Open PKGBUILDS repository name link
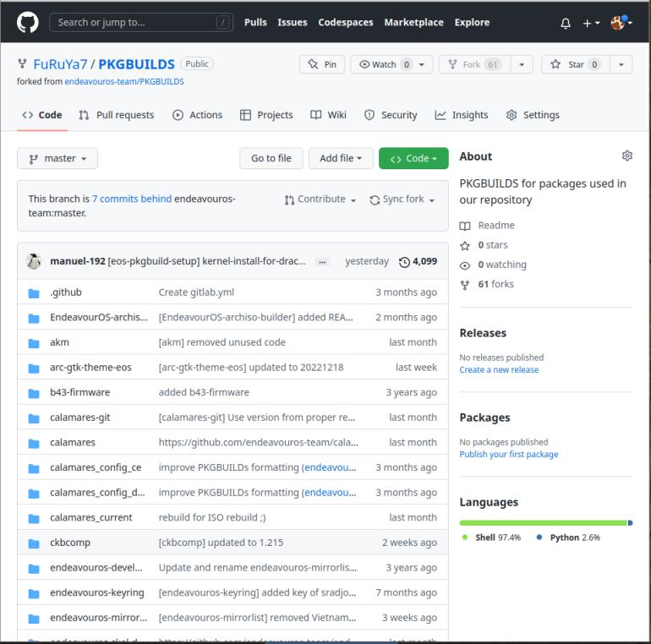 click(136, 64)
